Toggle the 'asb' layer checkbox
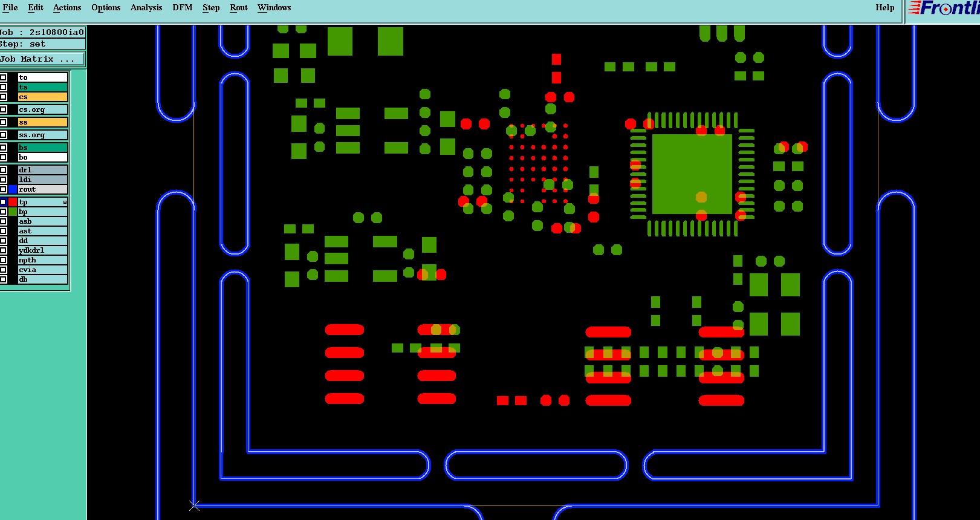Screen dimensions: 980x520 tap(3, 221)
